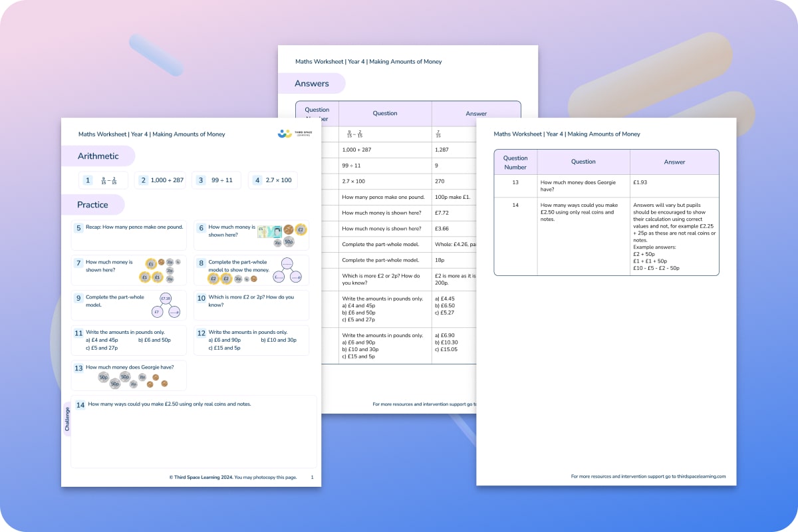Click a £1 coin in question 7
This screenshot has height=532, width=798.
pos(151,263)
